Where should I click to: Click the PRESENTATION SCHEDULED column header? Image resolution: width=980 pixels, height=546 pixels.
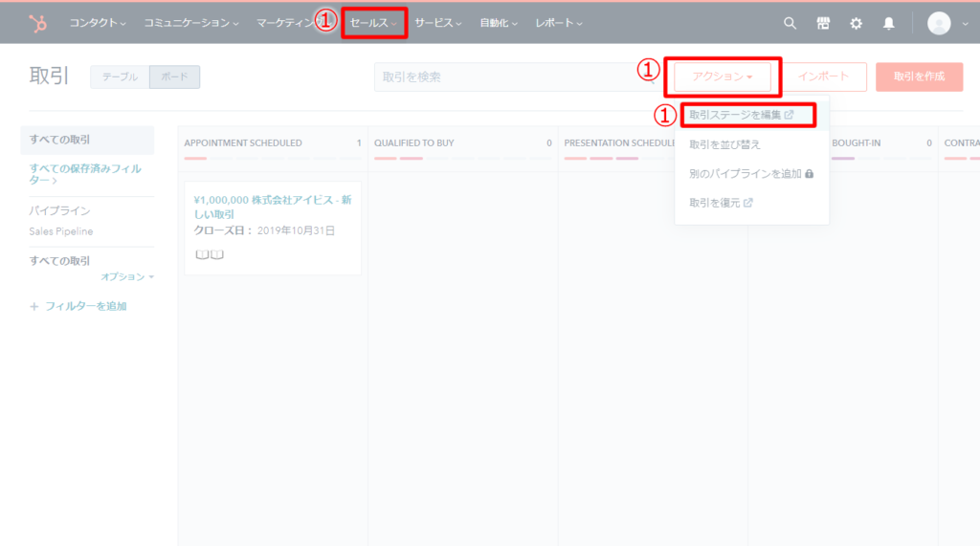click(x=619, y=143)
